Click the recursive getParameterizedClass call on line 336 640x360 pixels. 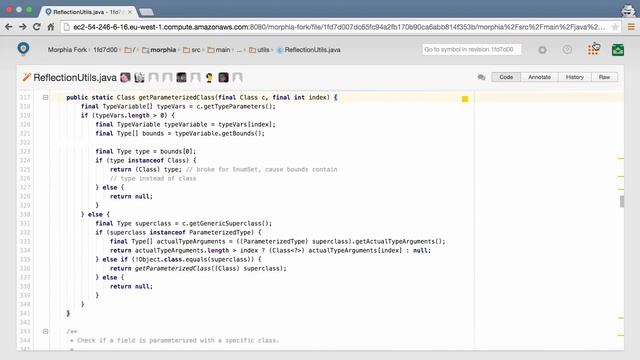(173, 268)
